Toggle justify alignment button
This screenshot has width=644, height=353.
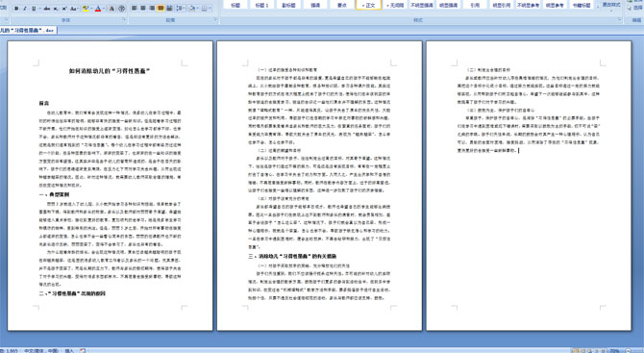[161, 9]
